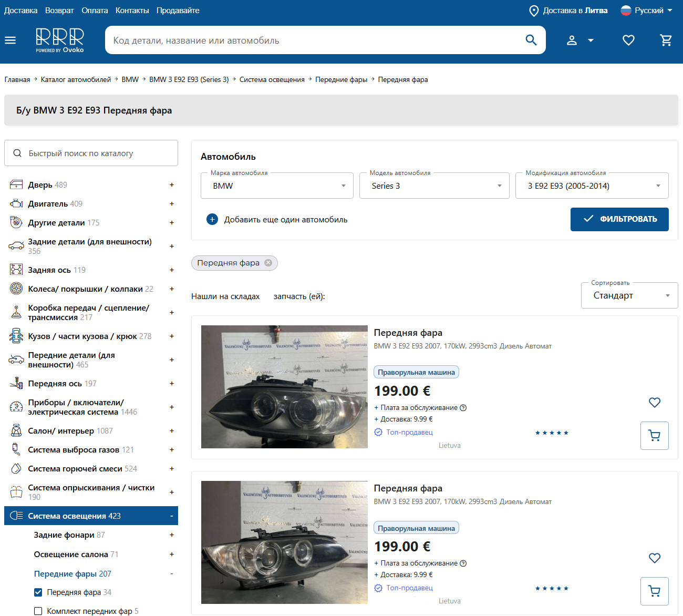Click the rear axle category icon

coord(16,270)
